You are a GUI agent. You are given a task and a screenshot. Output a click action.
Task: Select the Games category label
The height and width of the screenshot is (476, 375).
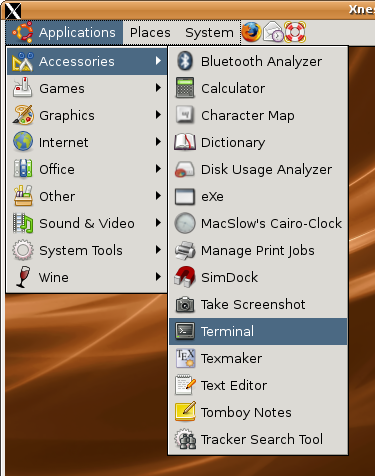click(62, 89)
